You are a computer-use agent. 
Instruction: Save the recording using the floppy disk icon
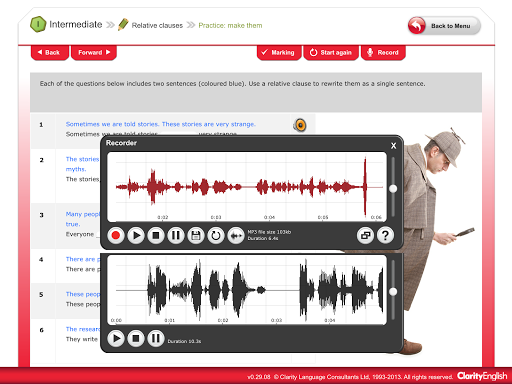[196, 236]
